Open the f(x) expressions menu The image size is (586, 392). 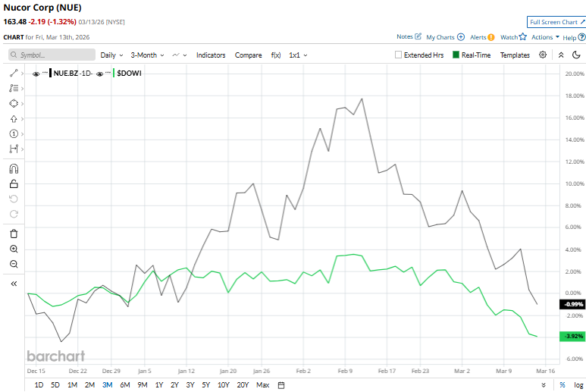276,55
